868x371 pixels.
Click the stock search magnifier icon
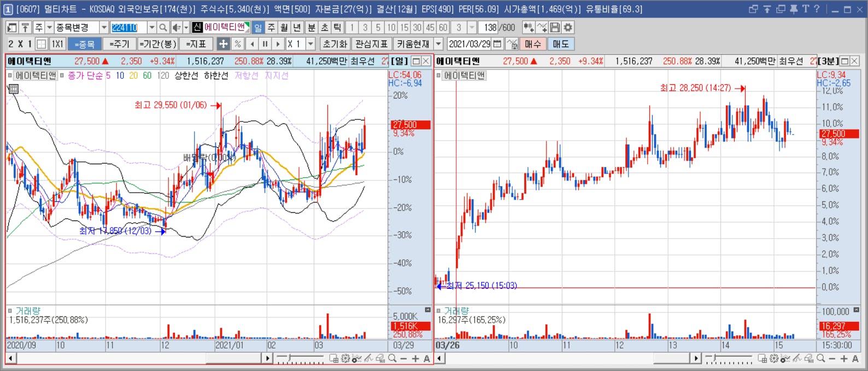coord(163,27)
